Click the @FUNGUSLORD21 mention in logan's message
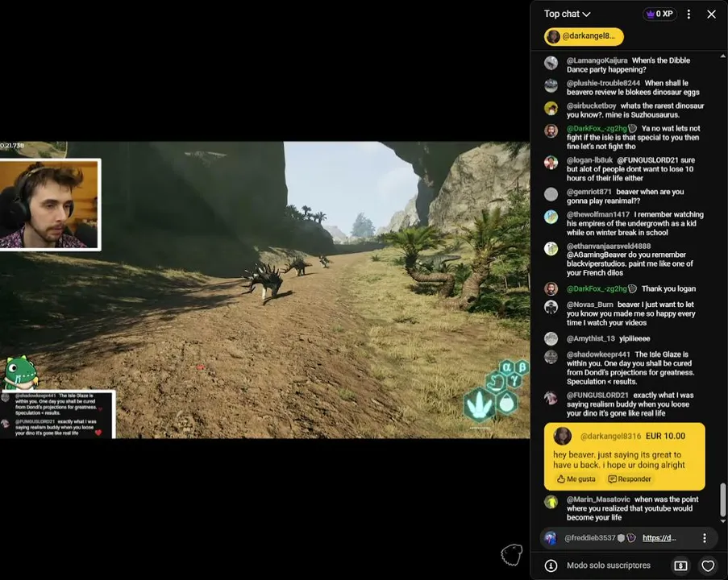Screen dimensions: 728x580 pos(647,160)
